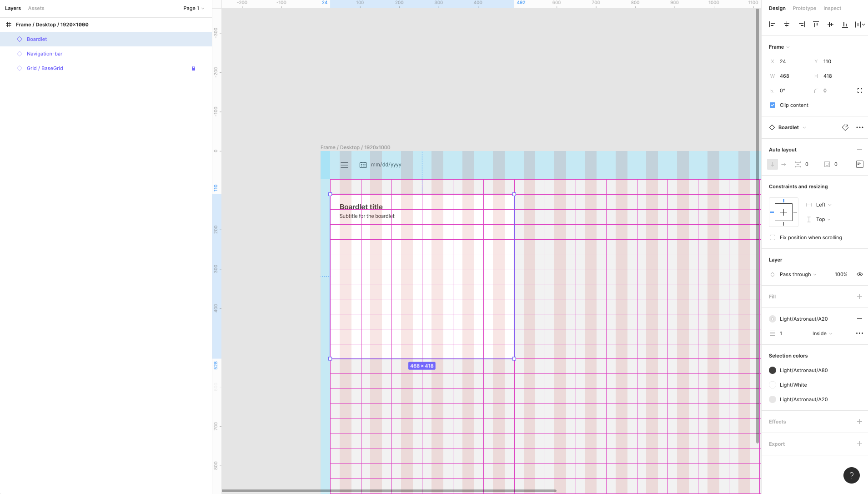Remove the Light/Astronaut/A20 stroke
Image resolution: width=868 pixels, height=494 pixels.
pyautogui.click(x=859, y=319)
